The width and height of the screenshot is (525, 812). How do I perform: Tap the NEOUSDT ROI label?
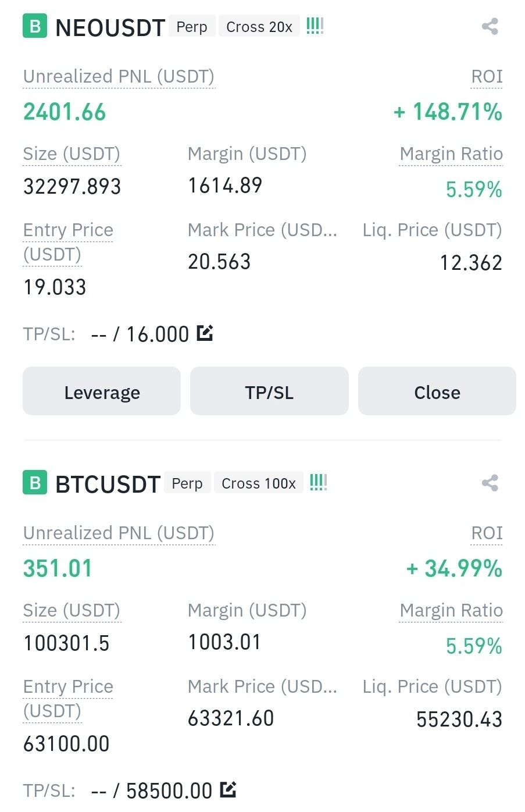coord(487,77)
